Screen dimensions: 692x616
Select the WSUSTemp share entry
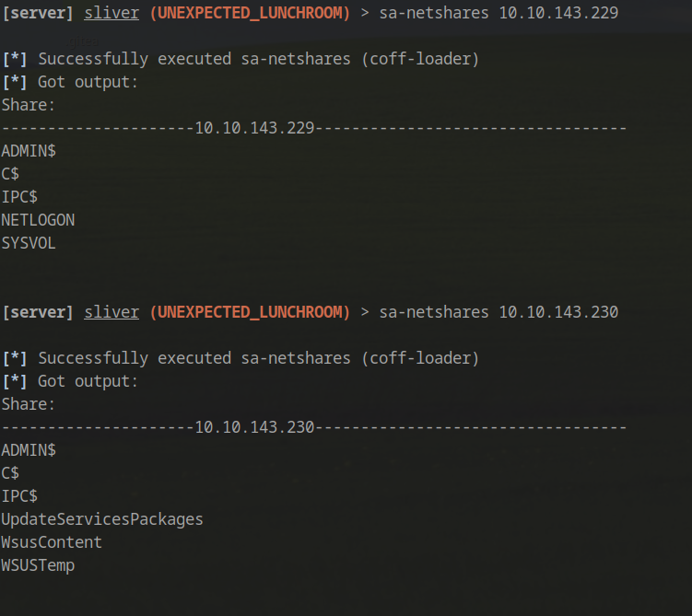pyautogui.click(x=38, y=565)
